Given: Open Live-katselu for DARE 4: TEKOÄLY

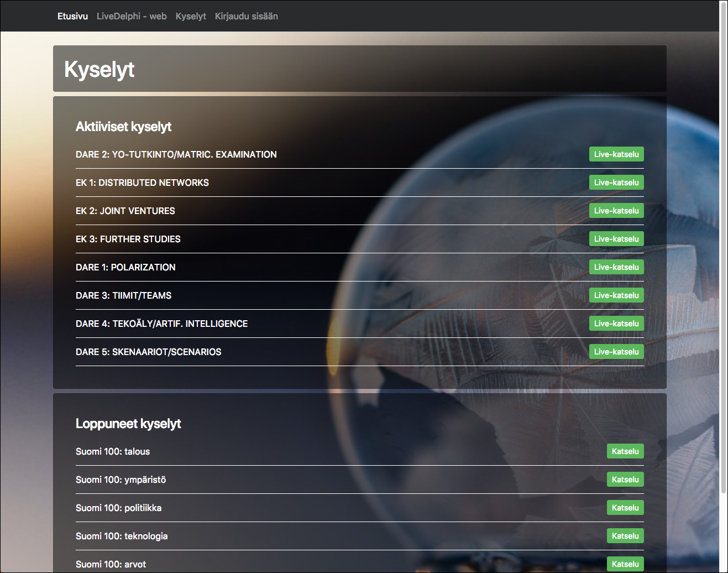Looking at the screenshot, I should 616,324.
